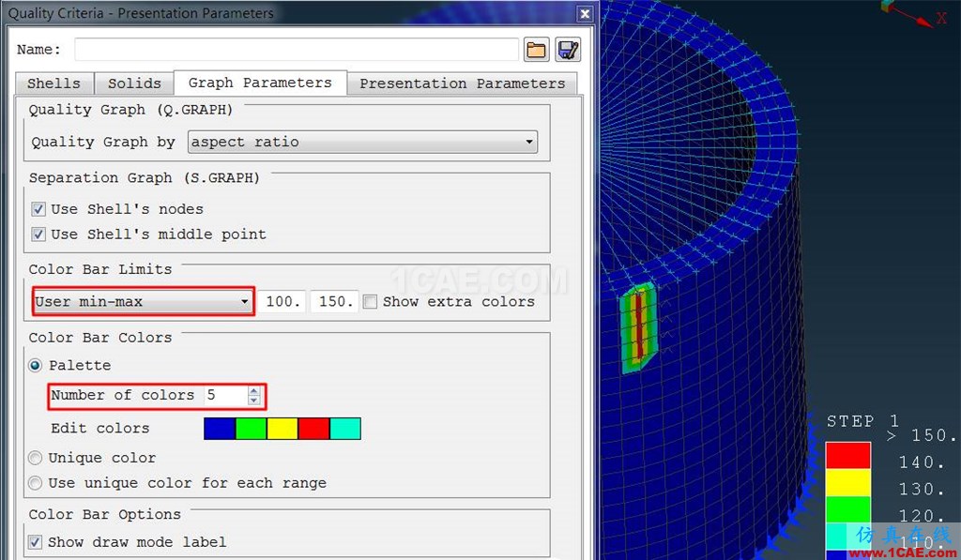Switch to the Shells tab
This screenshot has width=961, height=560.
(53, 83)
